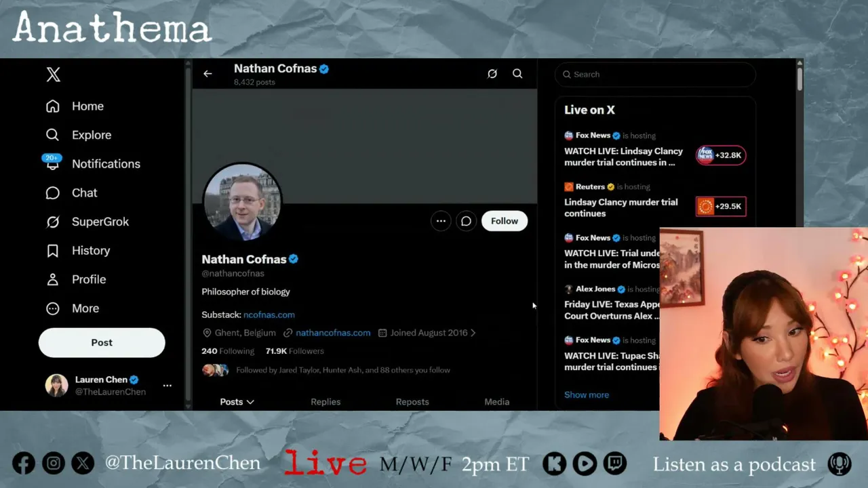Click the X logo in the sidebar
The width and height of the screenshot is (868, 488).
(53, 75)
